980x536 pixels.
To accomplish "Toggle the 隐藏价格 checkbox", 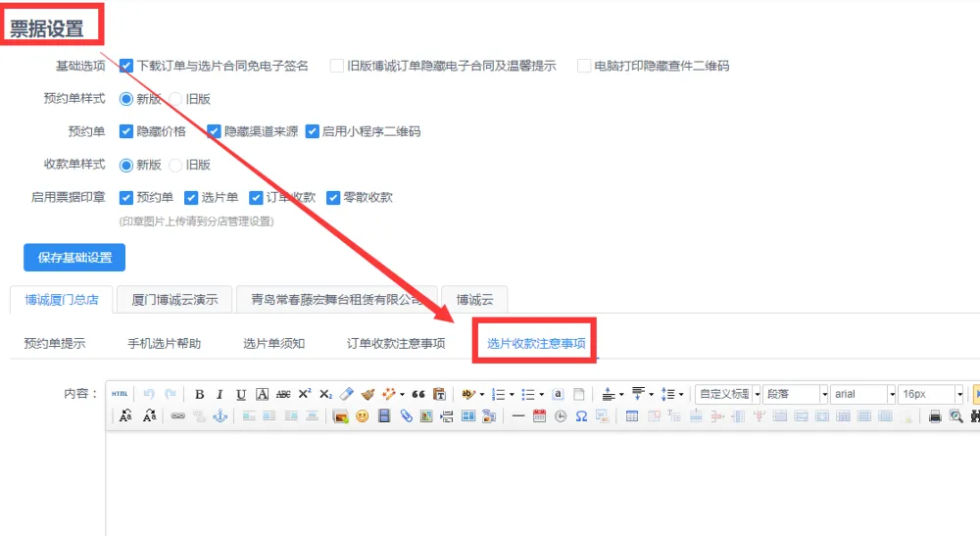I will click(x=126, y=131).
